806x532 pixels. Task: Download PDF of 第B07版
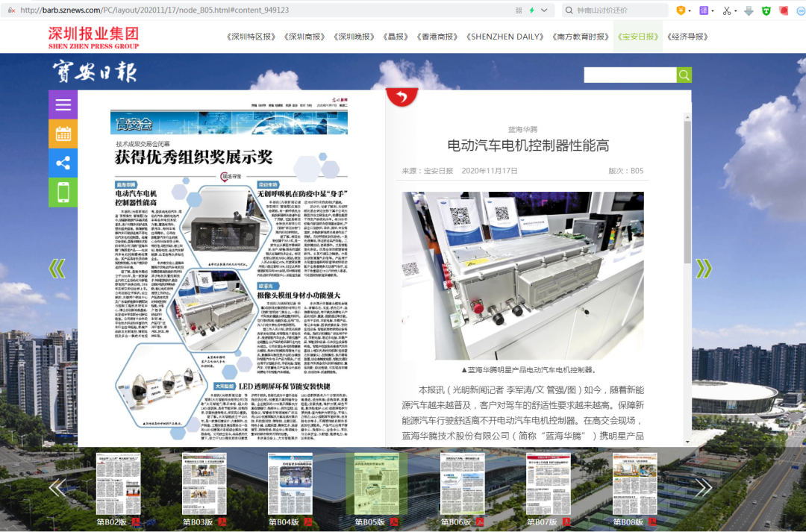[x=566, y=522]
